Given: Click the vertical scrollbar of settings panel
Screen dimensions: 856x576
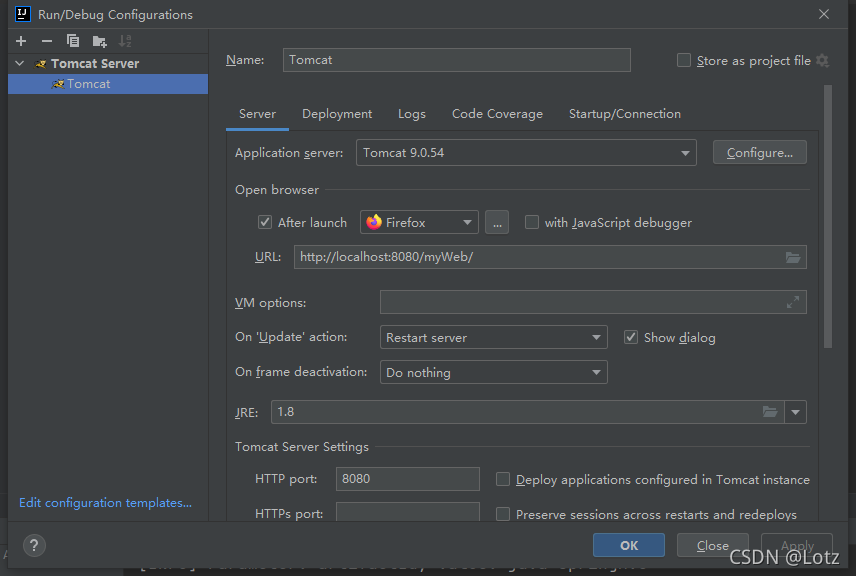Looking at the screenshot, I should (x=828, y=216).
